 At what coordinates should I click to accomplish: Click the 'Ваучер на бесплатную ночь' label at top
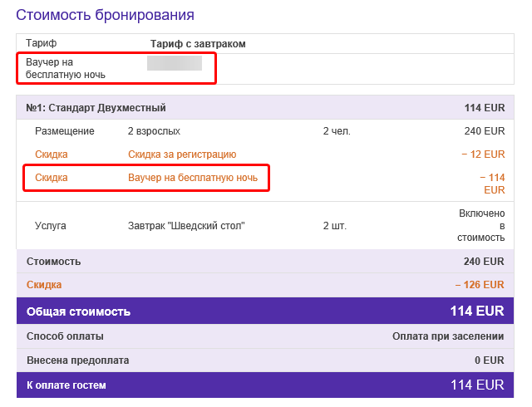[x=66, y=68]
